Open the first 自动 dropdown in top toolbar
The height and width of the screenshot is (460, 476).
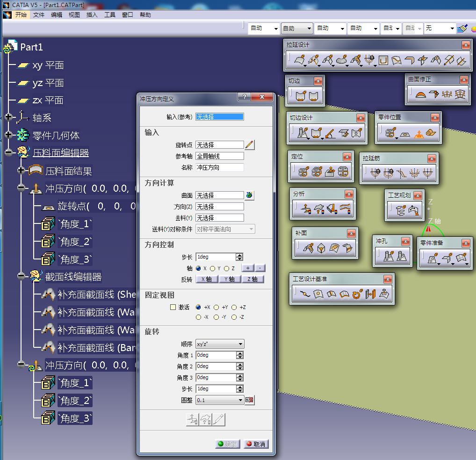[264, 29]
